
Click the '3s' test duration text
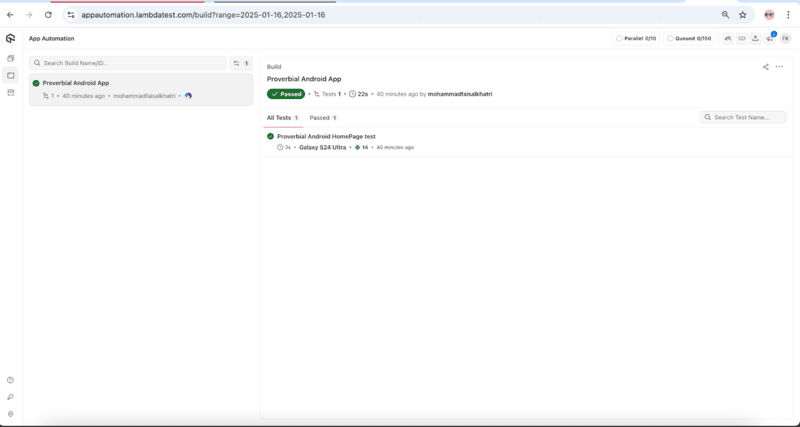(x=288, y=147)
